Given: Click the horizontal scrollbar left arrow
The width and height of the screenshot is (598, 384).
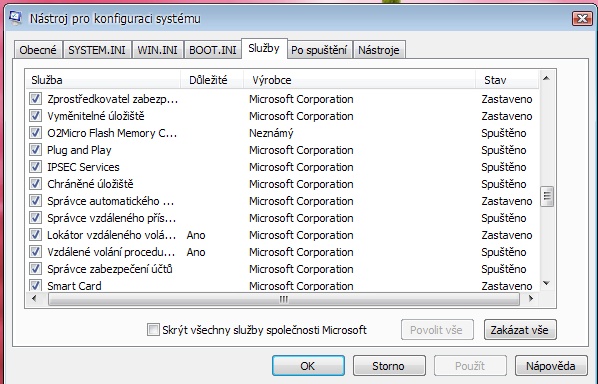Looking at the screenshot, I should [x=34, y=299].
